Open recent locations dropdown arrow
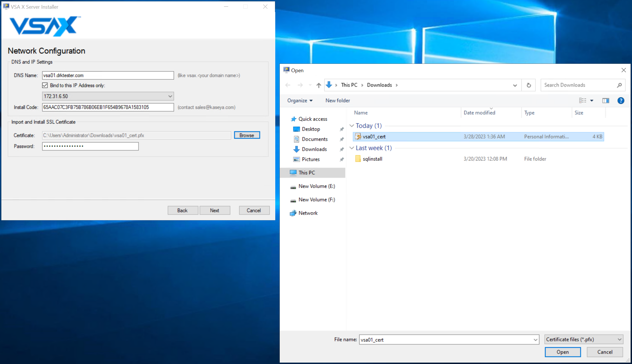The width and height of the screenshot is (632, 364). pos(310,85)
